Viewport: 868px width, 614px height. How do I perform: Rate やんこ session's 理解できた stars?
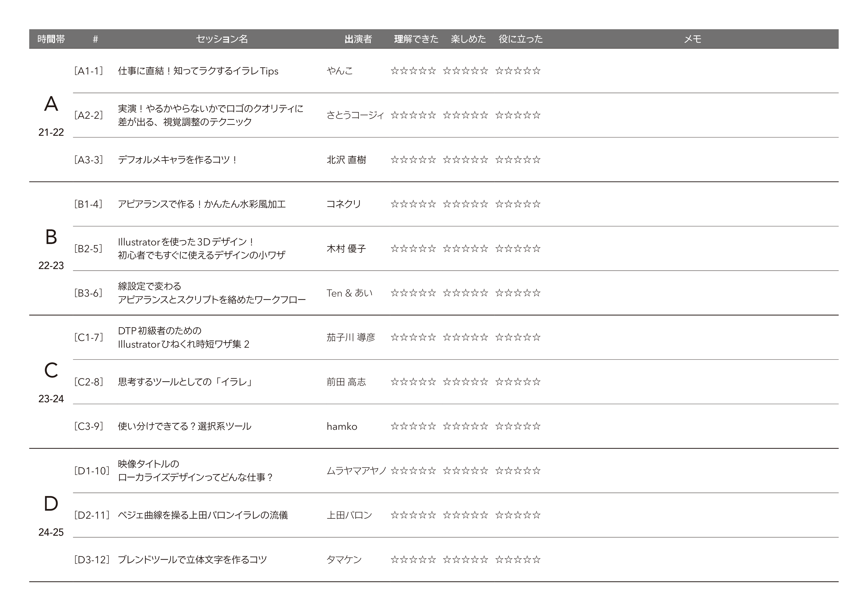[x=413, y=71]
